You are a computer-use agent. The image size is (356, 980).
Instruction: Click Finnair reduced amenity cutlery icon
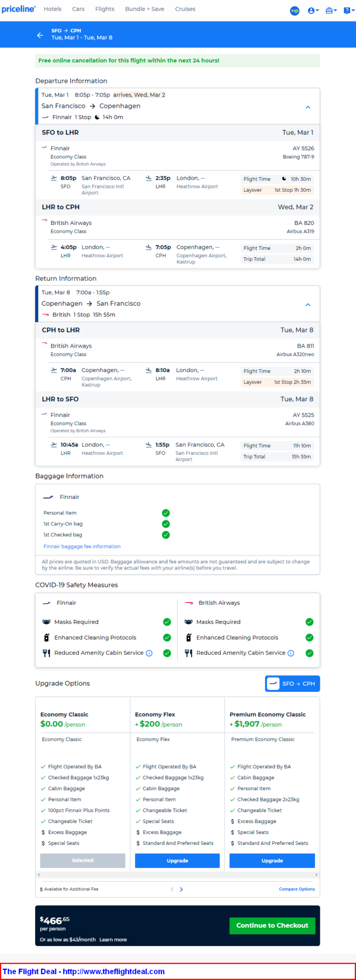click(46, 653)
